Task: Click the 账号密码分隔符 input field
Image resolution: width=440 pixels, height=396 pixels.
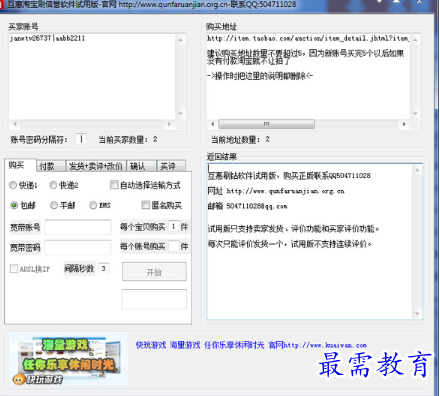Action: [x=81, y=139]
